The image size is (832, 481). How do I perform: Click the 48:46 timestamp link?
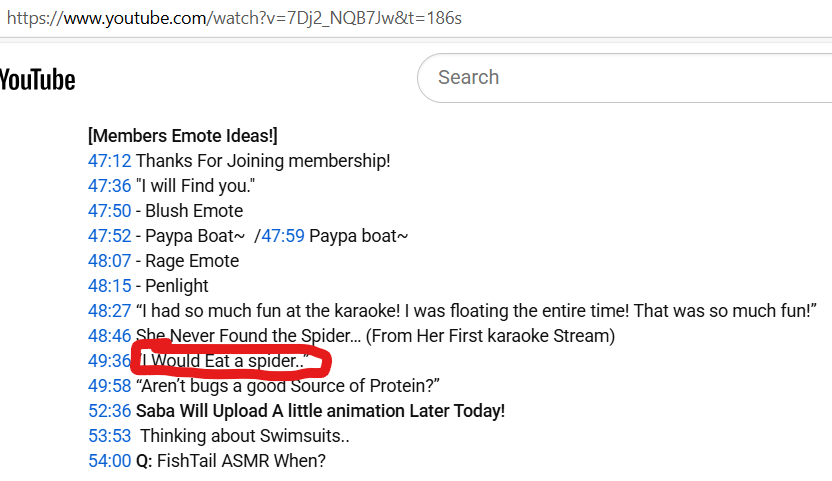click(x=109, y=335)
